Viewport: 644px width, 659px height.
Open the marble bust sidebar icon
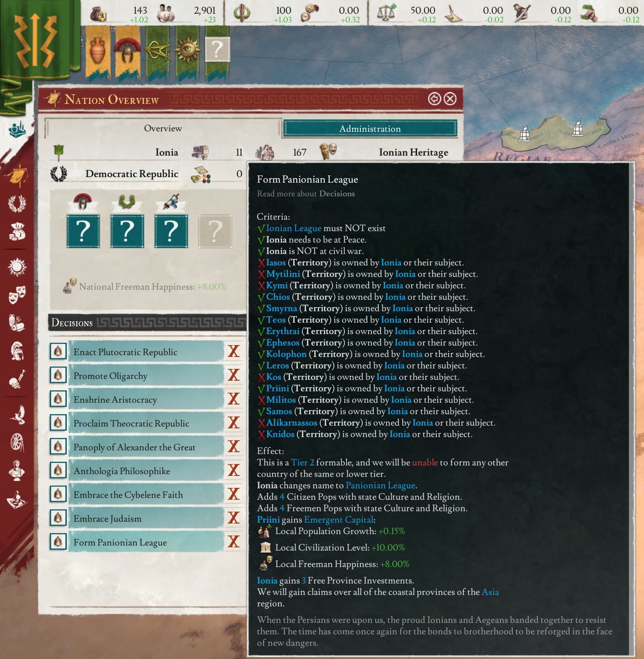[17, 470]
